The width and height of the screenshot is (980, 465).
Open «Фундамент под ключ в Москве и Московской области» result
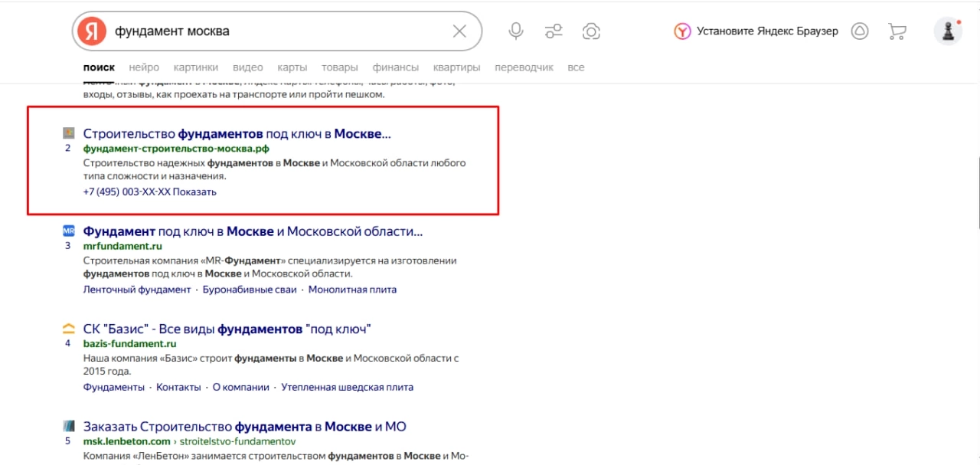[x=253, y=231]
